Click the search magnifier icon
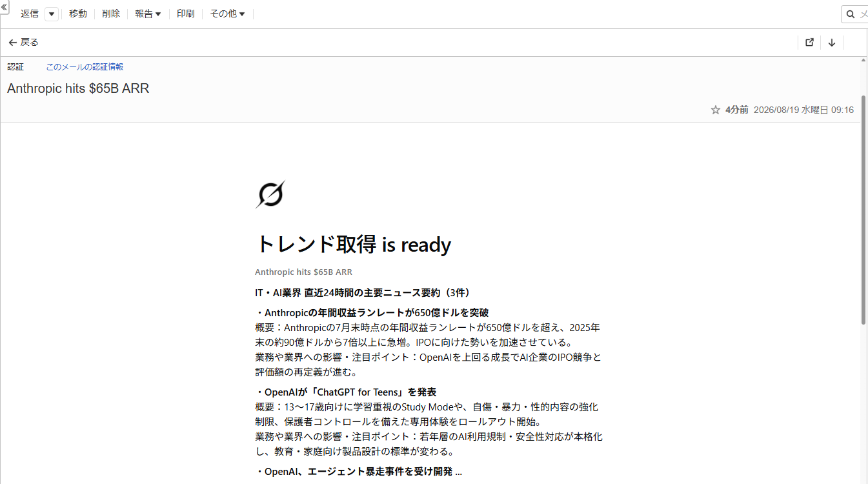Viewport: 868px width, 484px height. [851, 14]
